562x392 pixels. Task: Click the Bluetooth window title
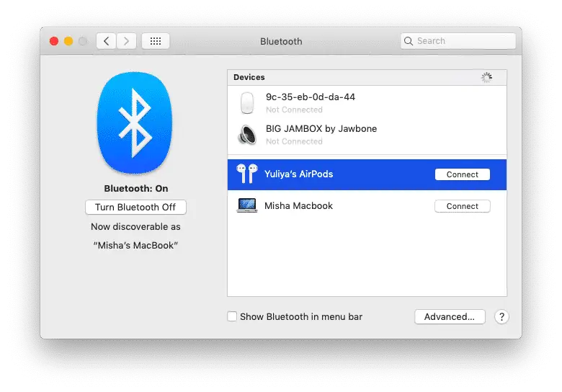click(x=281, y=42)
